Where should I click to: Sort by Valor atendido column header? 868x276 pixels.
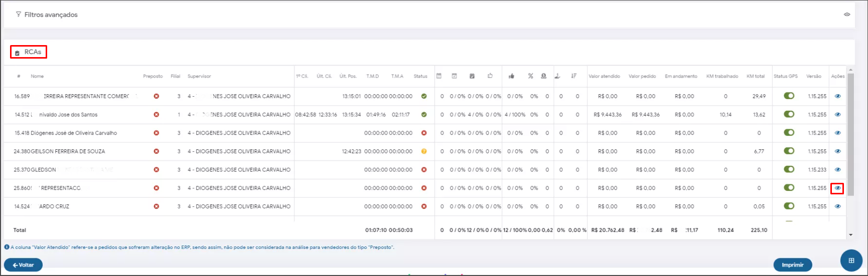(x=604, y=76)
